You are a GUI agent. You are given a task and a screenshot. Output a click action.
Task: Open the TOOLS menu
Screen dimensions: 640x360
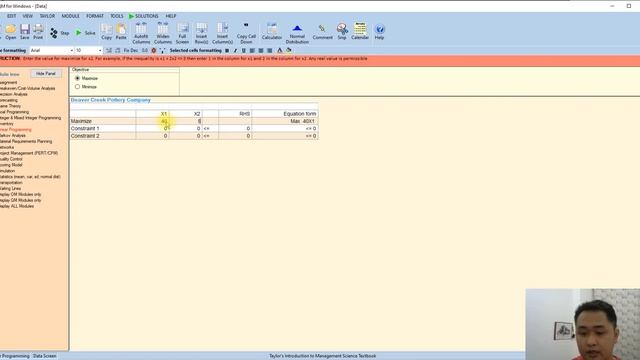(117, 16)
